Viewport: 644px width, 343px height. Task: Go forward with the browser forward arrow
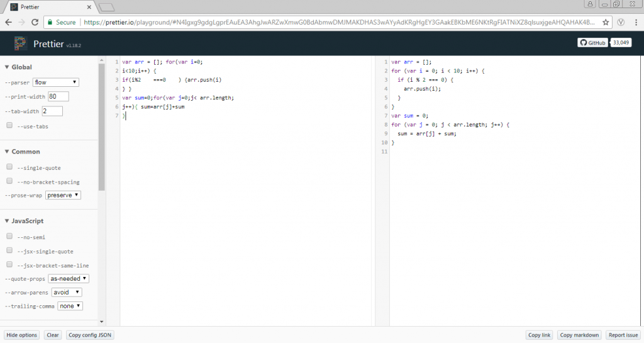pos(22,22)
